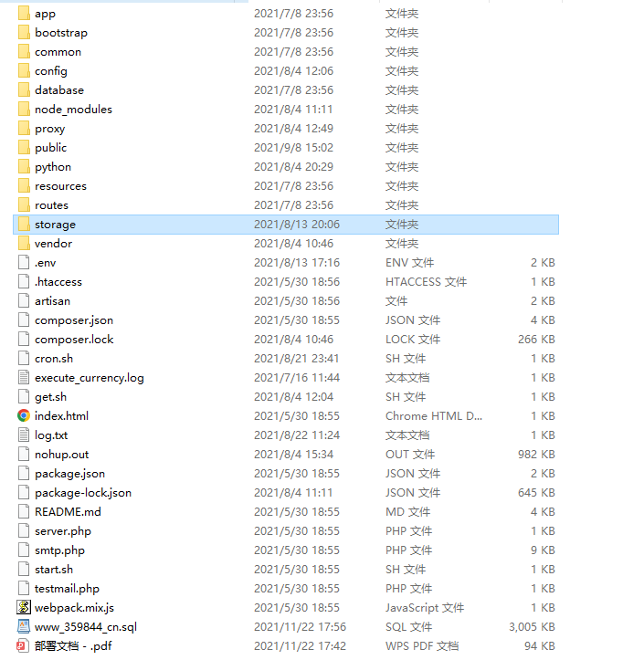This screenshot has width=644, height=660.
Task: Click the date 2021/7/16 11:44 of execute_currency.log
Action: click(297, 378)
